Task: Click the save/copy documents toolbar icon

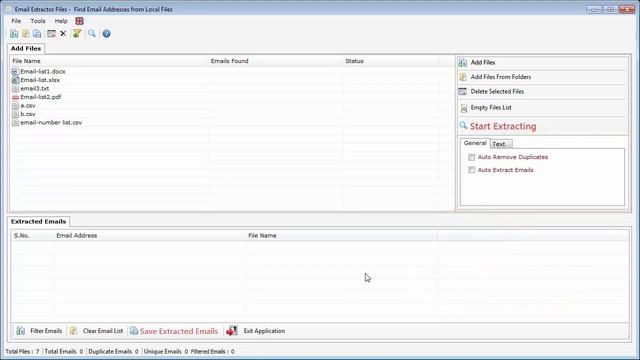Action: 37,33
